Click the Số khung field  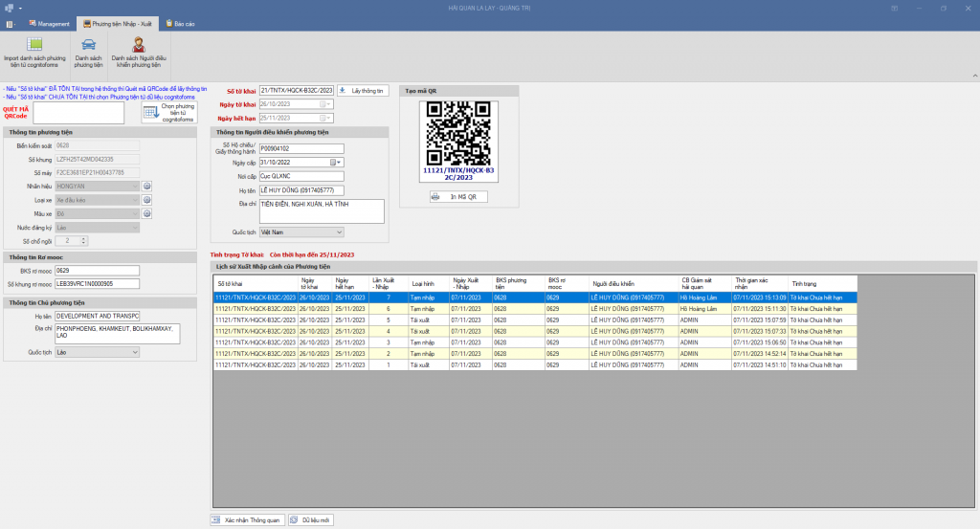point(97,159)
